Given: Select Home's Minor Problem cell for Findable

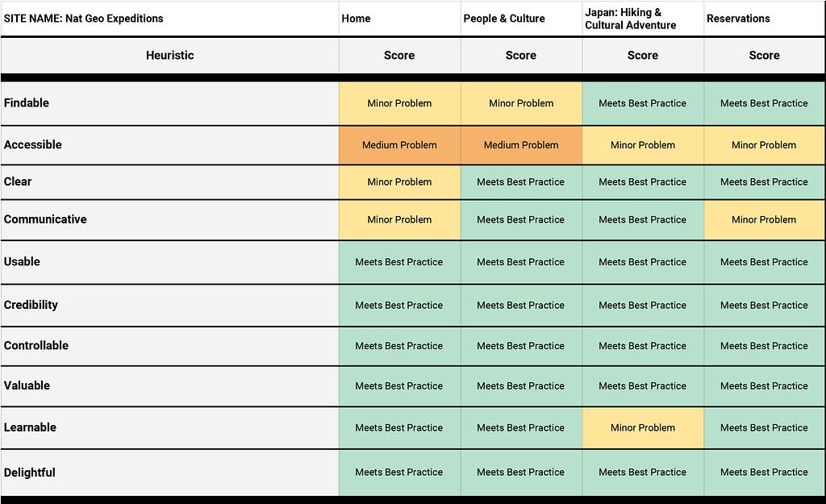Looking at the screenshot, I should click(399, 103).
